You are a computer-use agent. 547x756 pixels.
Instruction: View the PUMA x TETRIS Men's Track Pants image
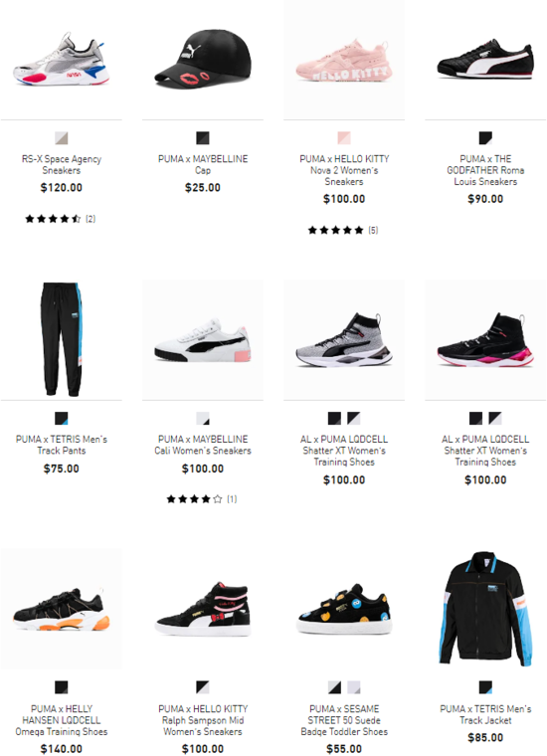click(62, 339)
